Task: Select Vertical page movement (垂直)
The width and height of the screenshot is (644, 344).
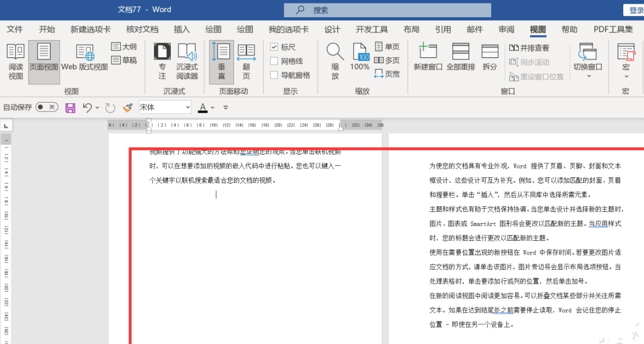Action: click(x=222, y=62)
